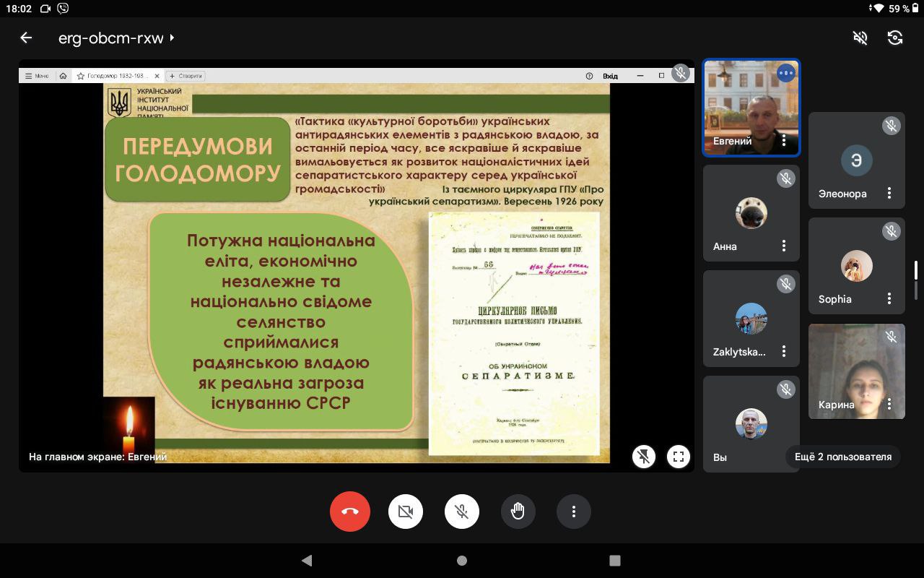The width and height of the screenshot is (924, 578).
Task: Click the Ещё 2 пользователя button
Action: pyautogui.click(x=842, y=457)
